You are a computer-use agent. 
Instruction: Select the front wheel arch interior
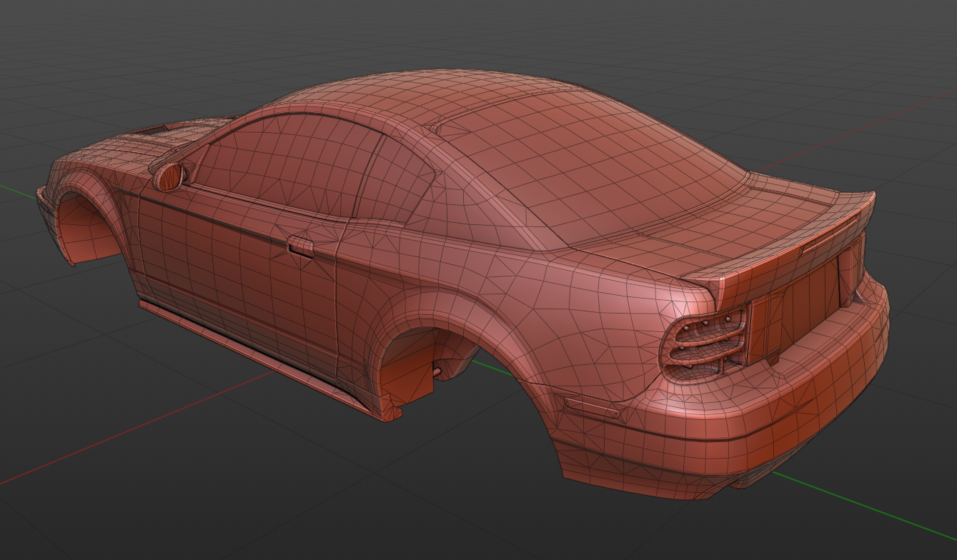coord(89,232)
